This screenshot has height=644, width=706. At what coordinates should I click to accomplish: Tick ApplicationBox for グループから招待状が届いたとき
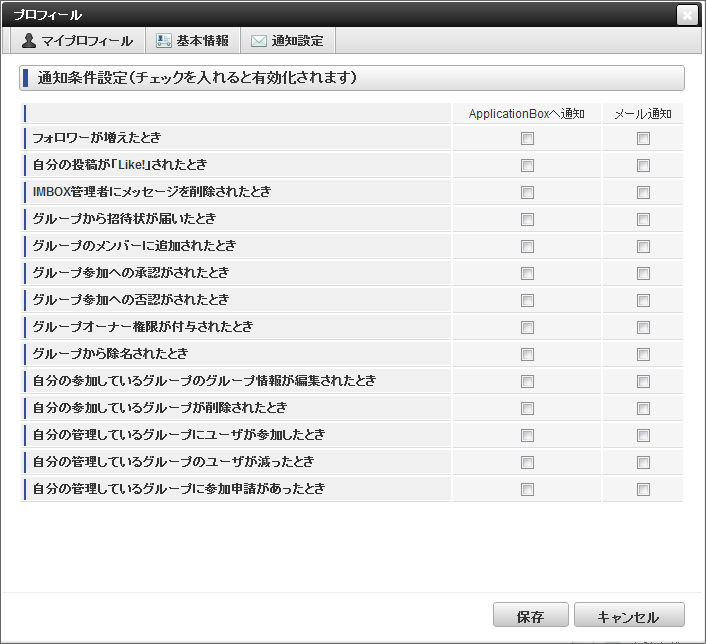pos(527,219)
